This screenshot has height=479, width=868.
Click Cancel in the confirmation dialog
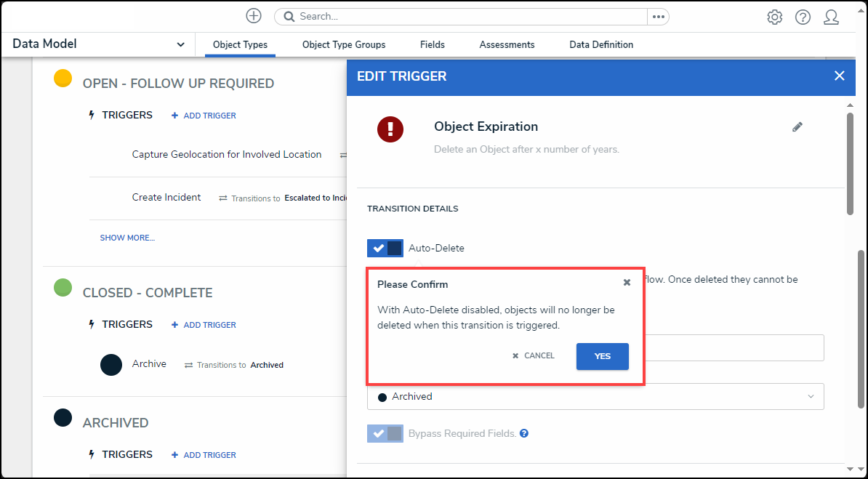tap(534, 356)
